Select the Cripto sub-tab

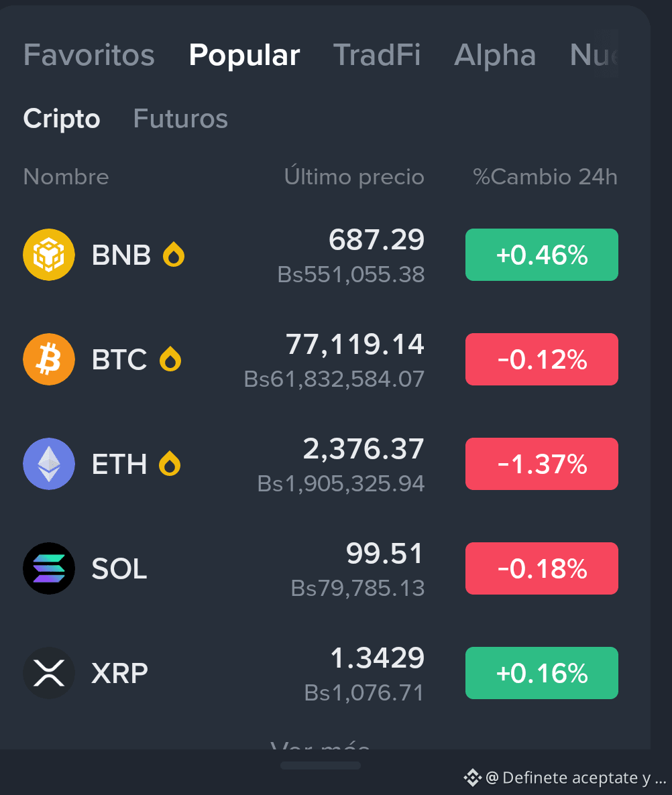(62, 119)
